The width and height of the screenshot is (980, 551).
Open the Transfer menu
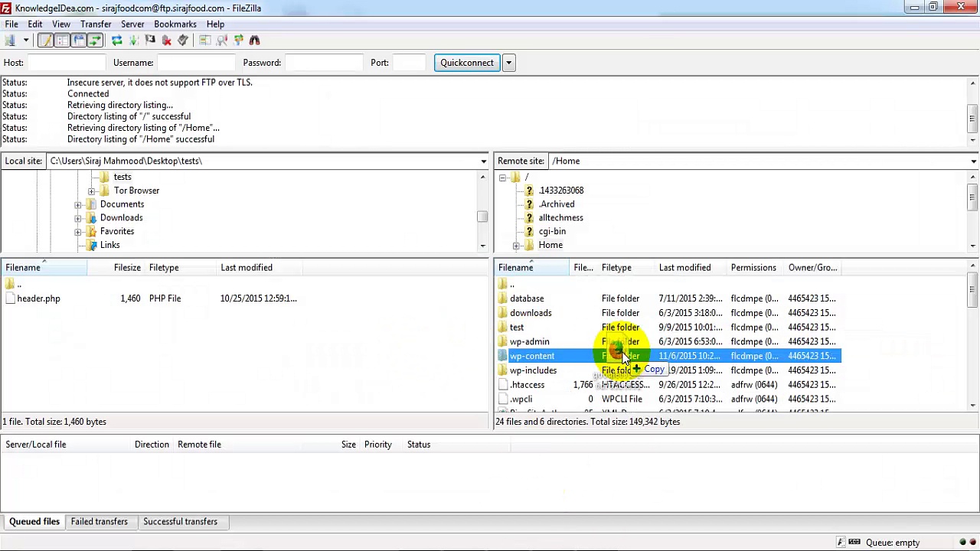(x=96, y=24)
